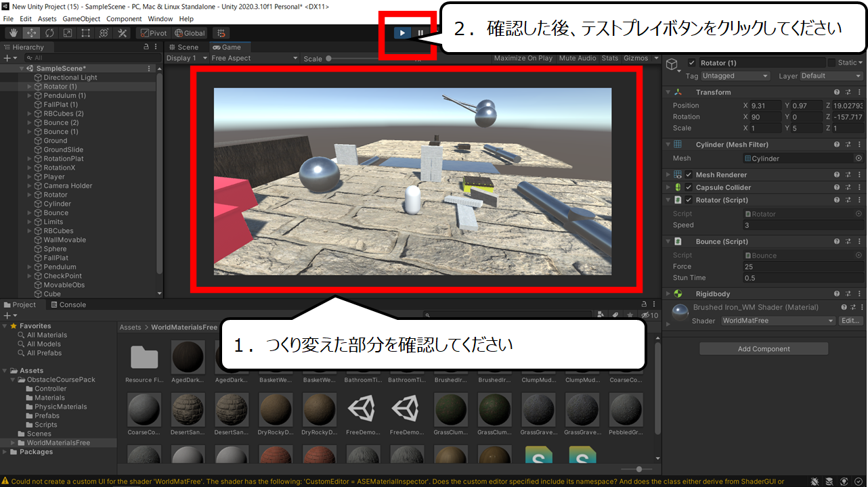
Task: Open custom editor tools
Action: point(123,32)
